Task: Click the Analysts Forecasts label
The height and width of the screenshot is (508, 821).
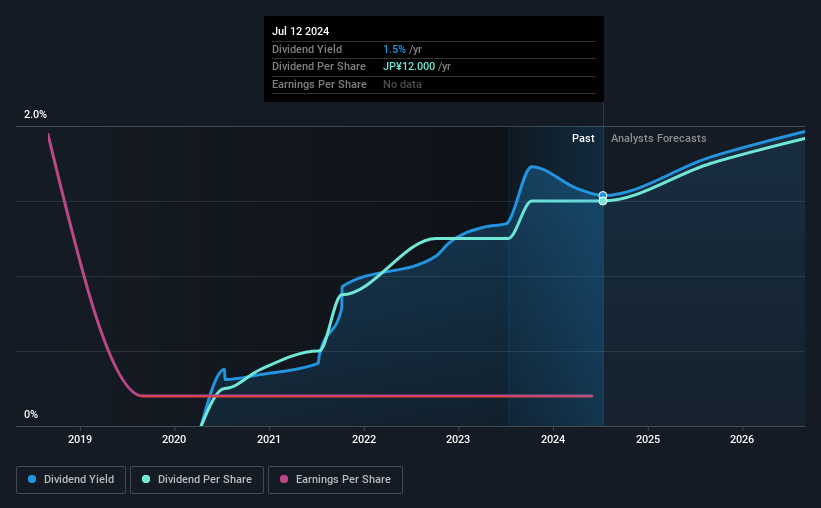Action: coord(659,138)
